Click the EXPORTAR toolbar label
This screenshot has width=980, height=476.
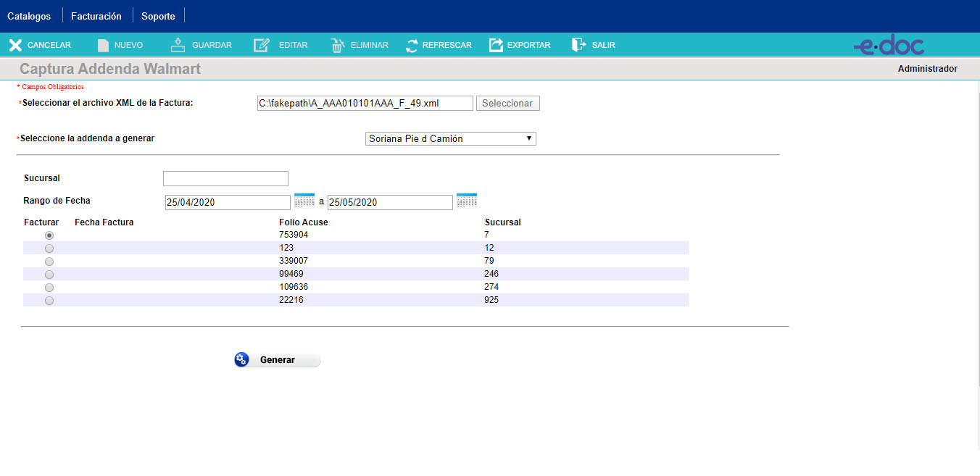(x=528, y=45)
